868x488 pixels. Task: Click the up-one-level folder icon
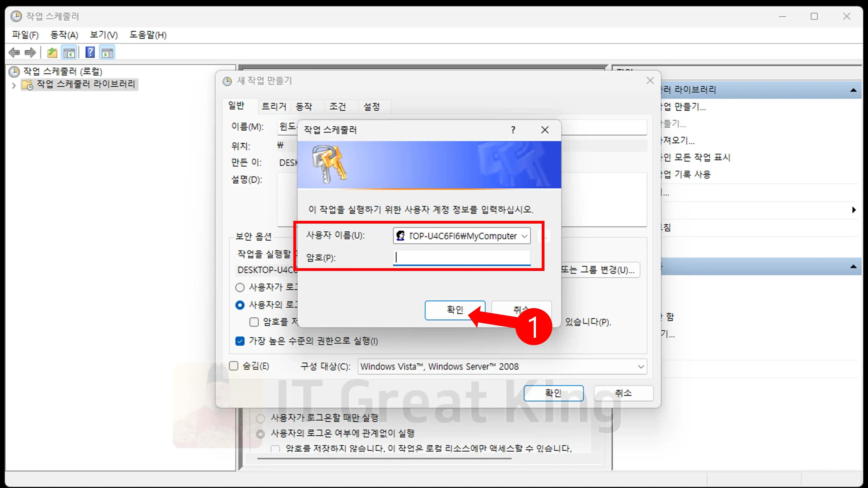[x=52, y=52]
